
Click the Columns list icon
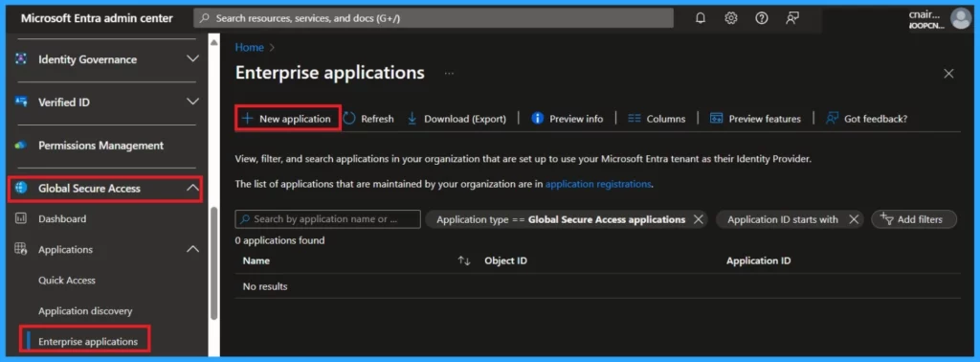tap(635, 118)
